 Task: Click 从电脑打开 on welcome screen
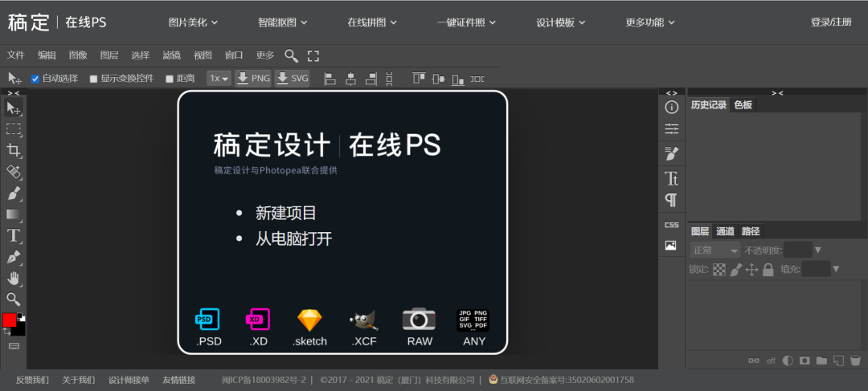pos(293,239)
